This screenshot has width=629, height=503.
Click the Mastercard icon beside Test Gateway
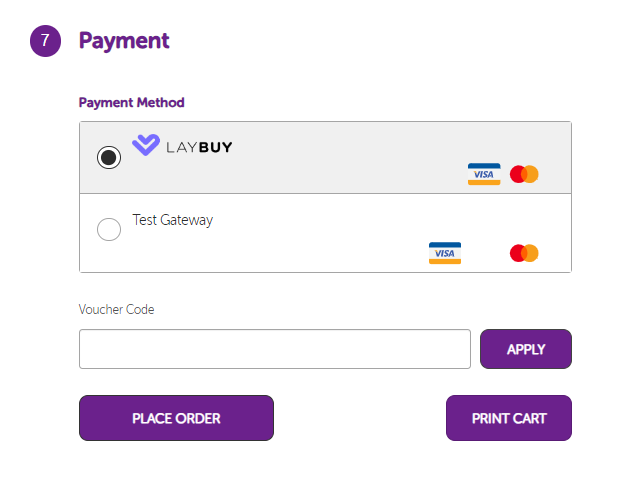(524, 253)
